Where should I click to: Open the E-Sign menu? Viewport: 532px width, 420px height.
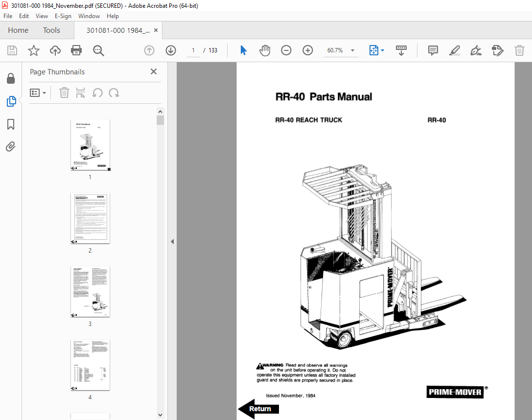[x=63, y=16]
